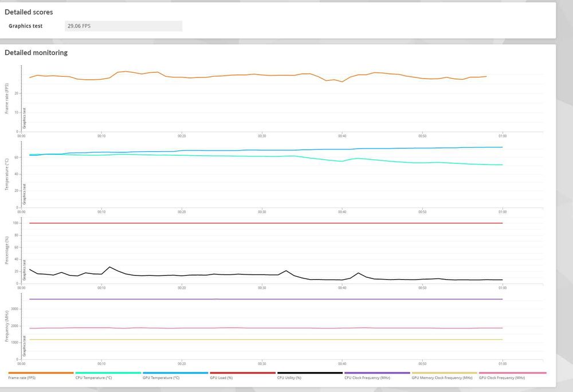This screenshot has height=392, width=573.
Task: Click the 00:30 marker on frame rate chart
Action: click(262, 136)
